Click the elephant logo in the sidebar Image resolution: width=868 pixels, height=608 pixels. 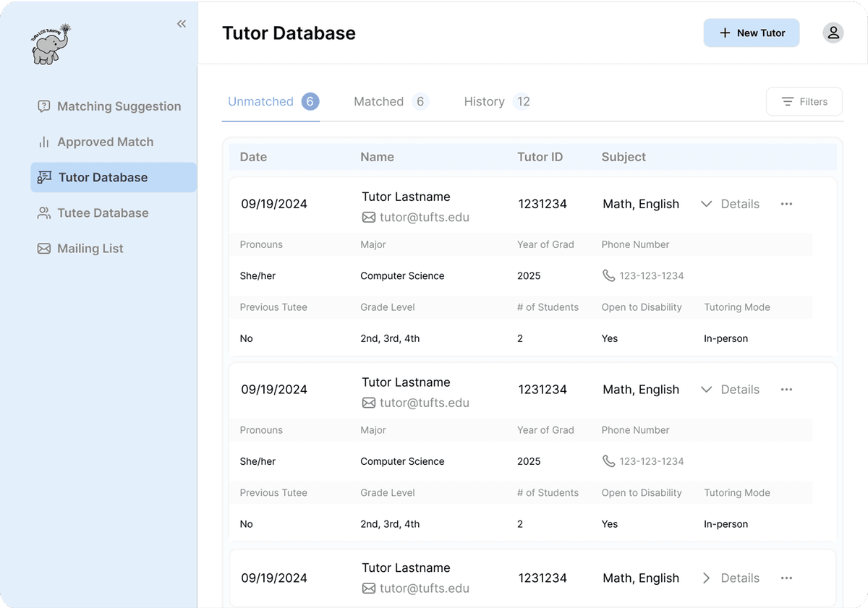pos(51,45)
